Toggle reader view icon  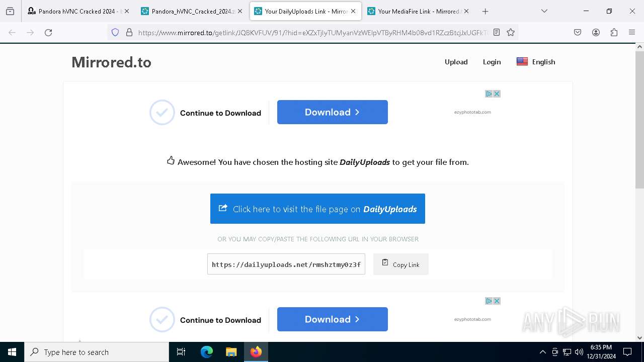pyautogui.click(x=497, y=32)
